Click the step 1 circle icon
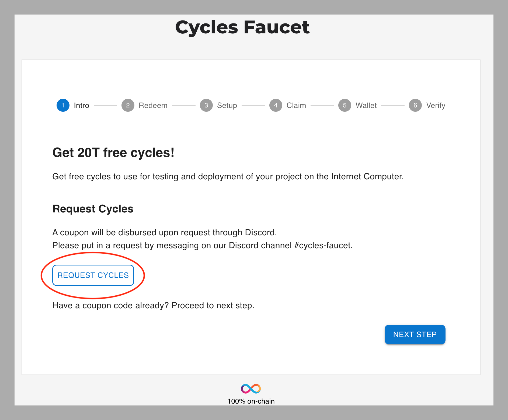This screenshot has width=508, height=420. click(x=63, y=105)
